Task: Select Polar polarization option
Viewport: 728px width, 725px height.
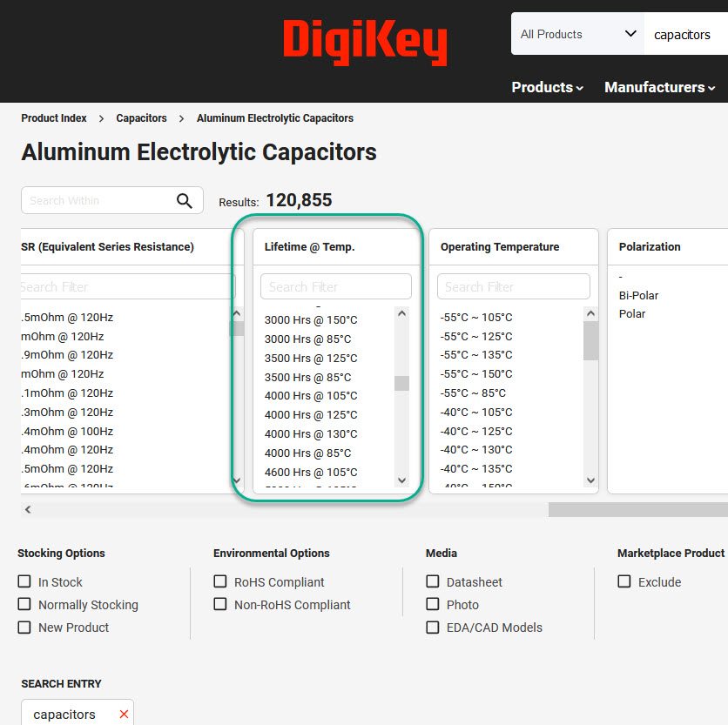Action: point(632,314)
